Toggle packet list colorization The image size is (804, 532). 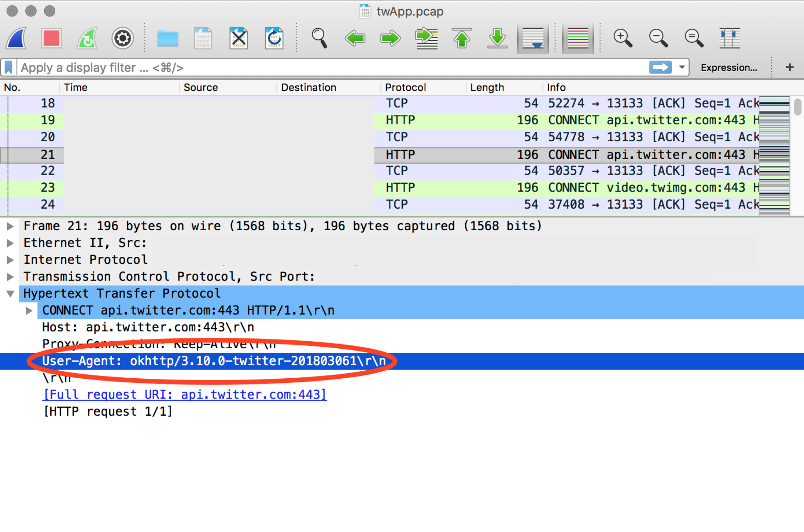[x=578, y=38]
